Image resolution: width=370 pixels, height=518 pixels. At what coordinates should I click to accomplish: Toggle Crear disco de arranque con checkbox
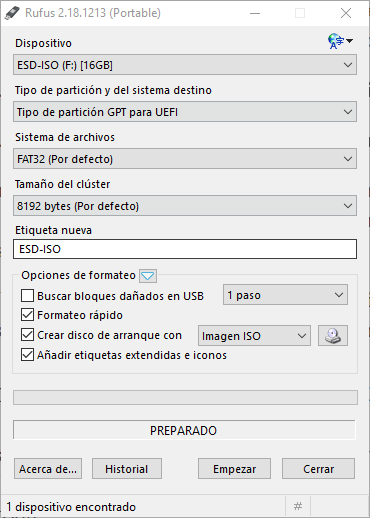pos(27,335)
